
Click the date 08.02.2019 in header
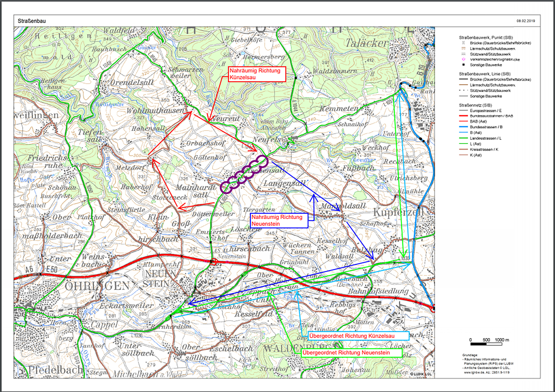[x=525, y=21]
